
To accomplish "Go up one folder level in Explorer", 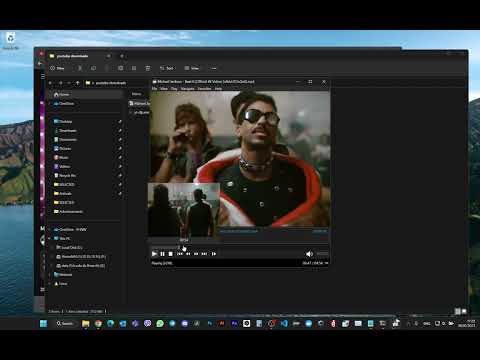I will coord(77,83).
